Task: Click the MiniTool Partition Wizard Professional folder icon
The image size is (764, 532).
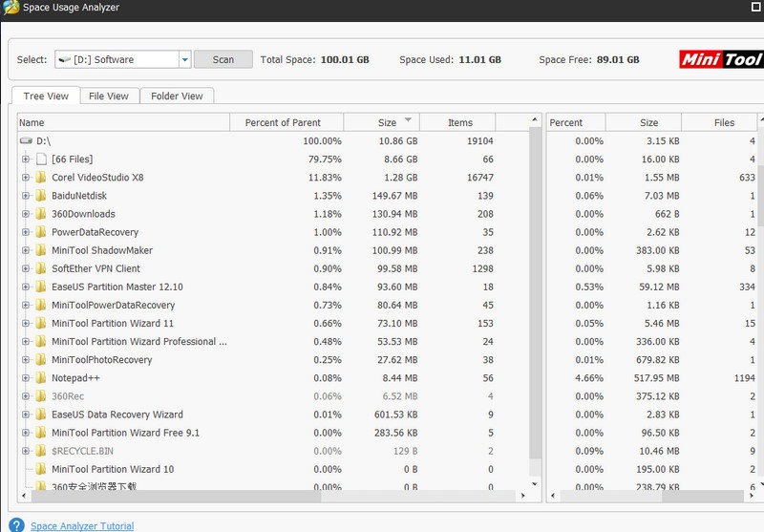Action: coord(41,342)
